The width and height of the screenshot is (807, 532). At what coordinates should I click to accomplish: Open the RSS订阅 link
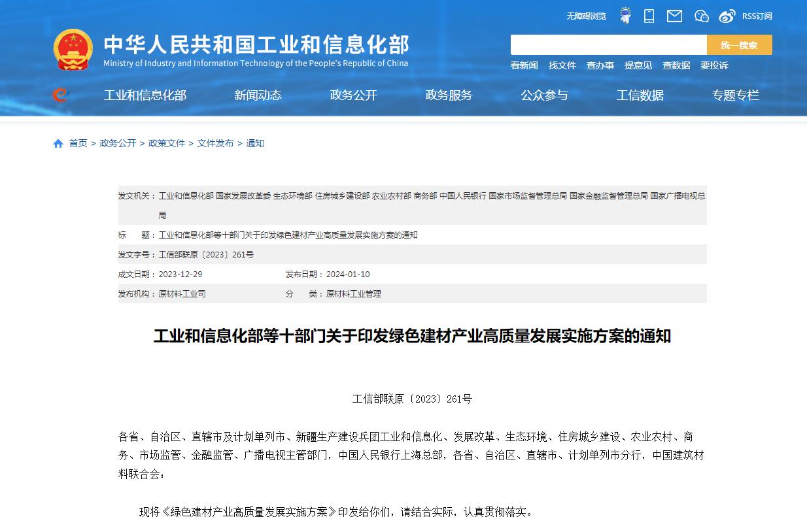click(x=757, y=16)
